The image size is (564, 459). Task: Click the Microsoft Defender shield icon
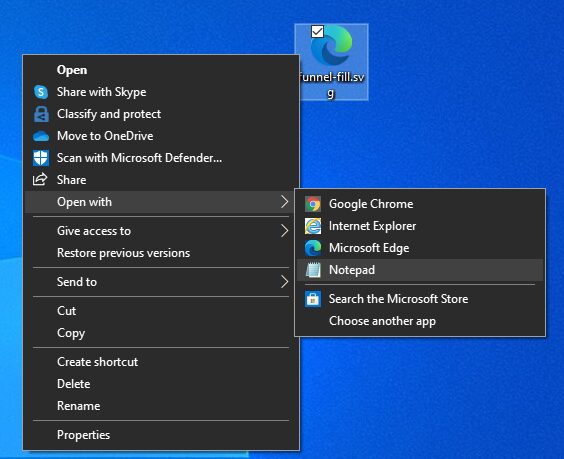point(41,158)
